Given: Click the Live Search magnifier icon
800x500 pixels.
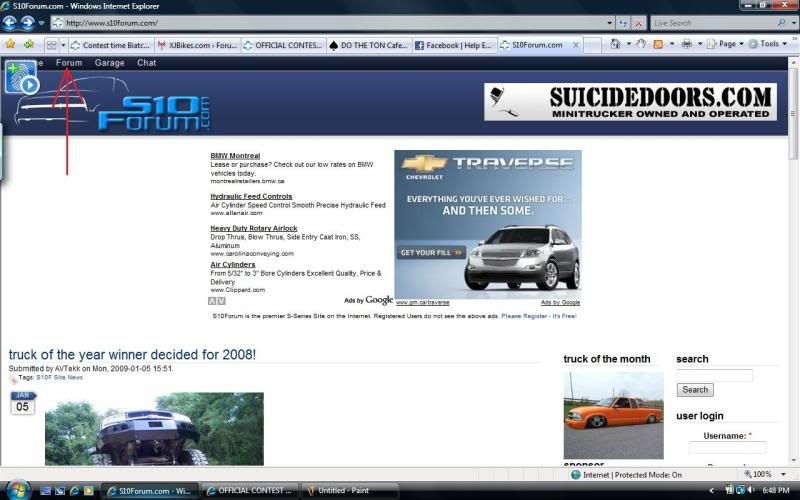Looking at the screenshot, I should [x=781, y=23].
